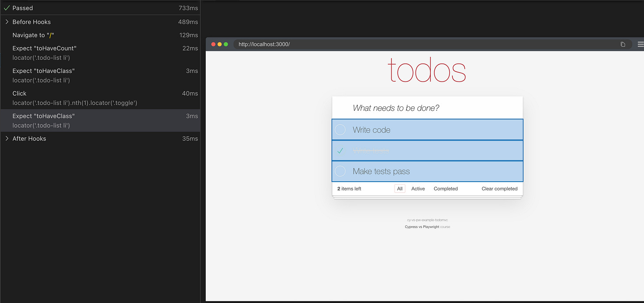The image size is (644, 303).
Task: Expand the Before Hooks step
Action: click(7, 22)
